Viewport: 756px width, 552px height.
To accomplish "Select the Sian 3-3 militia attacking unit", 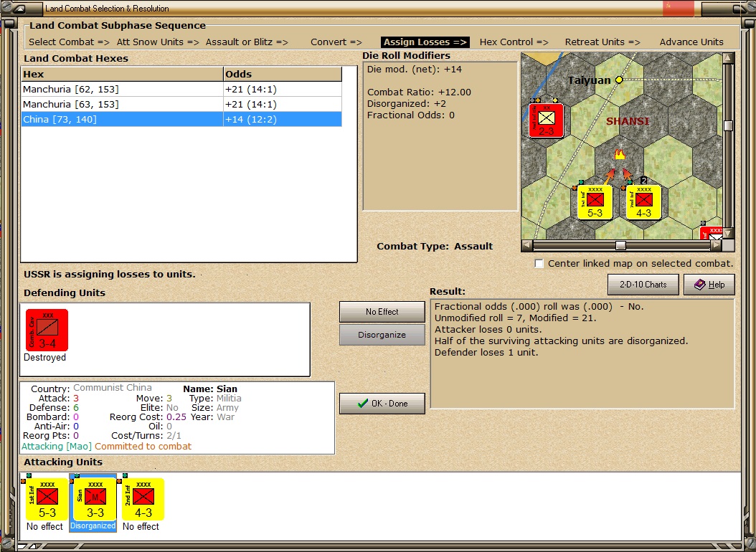I will pyautogui.click(x=95, y=498).
